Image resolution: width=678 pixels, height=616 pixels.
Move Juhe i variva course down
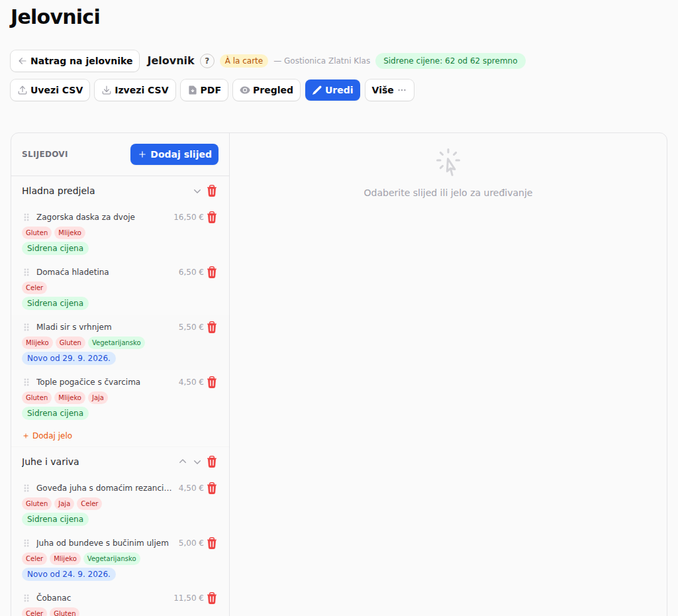[x=197, y=462]
